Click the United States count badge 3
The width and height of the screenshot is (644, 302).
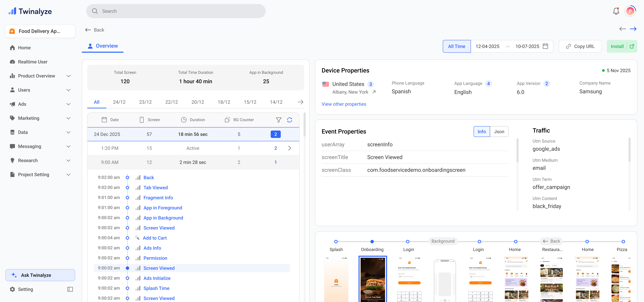pyautogui.click(x=370, y=84)
